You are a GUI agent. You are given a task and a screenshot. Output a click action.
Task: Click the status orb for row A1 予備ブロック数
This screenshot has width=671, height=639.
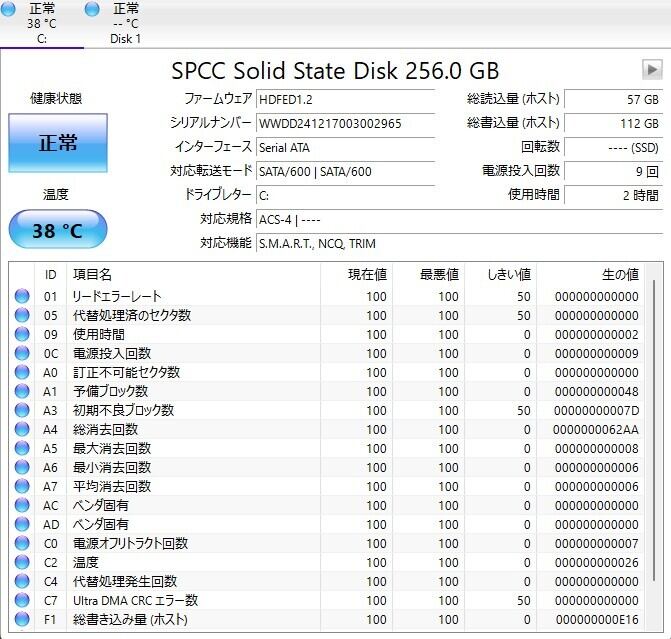tap(22, 391)
